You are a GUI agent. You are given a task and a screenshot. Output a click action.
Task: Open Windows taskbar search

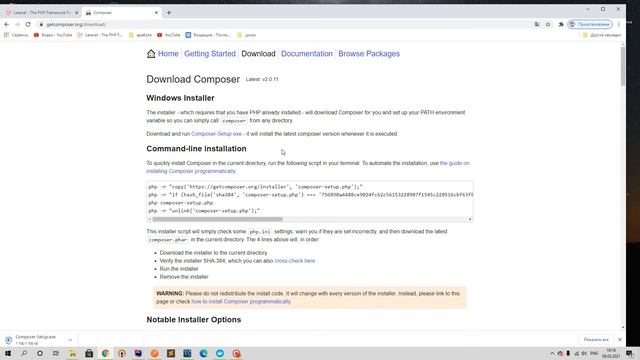24,353
